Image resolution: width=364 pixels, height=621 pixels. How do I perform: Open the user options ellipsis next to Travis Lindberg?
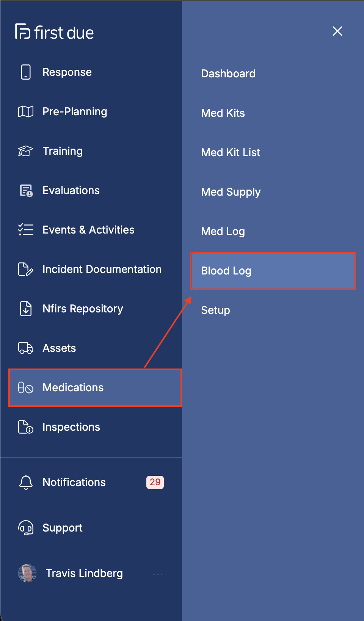(158, 574)
